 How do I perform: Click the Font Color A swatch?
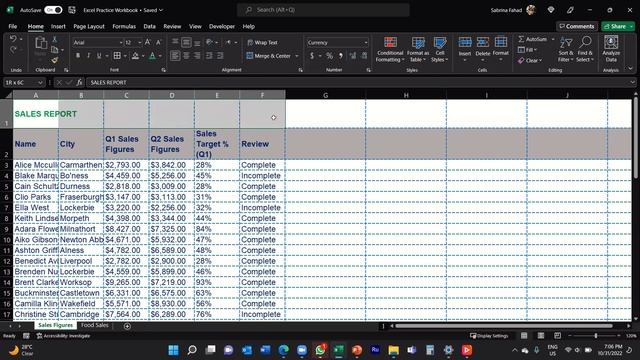(152, 56)
